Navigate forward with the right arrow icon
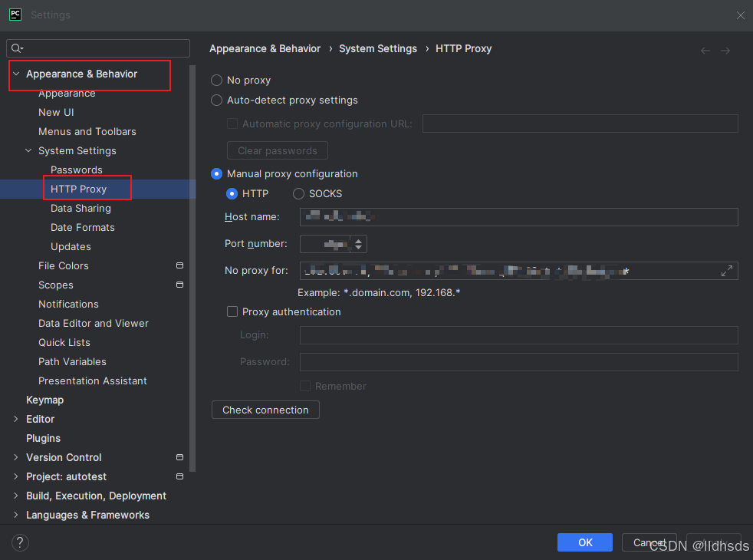Image resolution: width=753 pixels, height=560 pixels. 725,51
